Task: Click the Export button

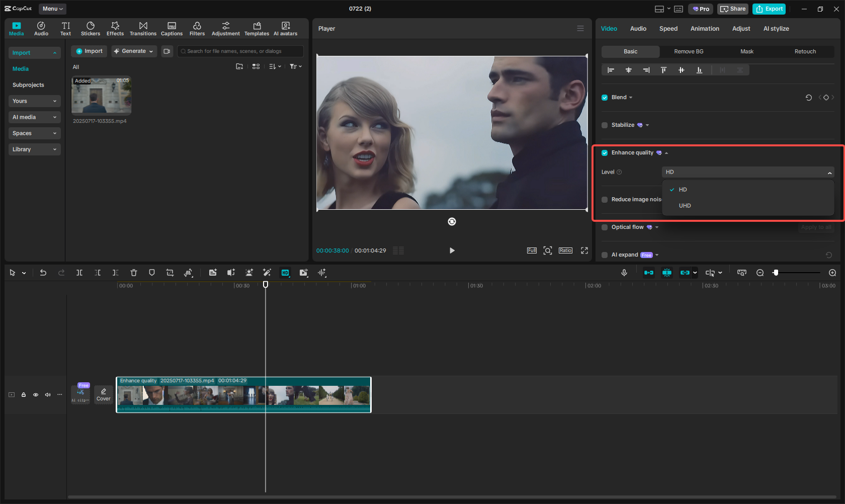Action: pos(769,9)
